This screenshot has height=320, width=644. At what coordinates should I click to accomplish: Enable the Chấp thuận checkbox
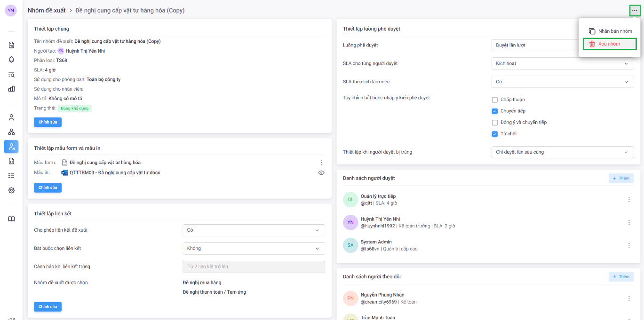494,100
